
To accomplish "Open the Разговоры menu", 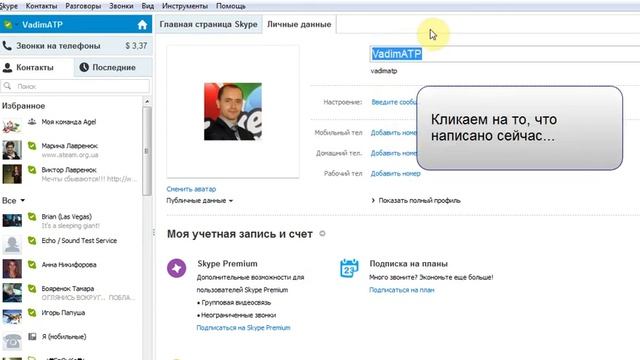I will [x=83, y=6].
